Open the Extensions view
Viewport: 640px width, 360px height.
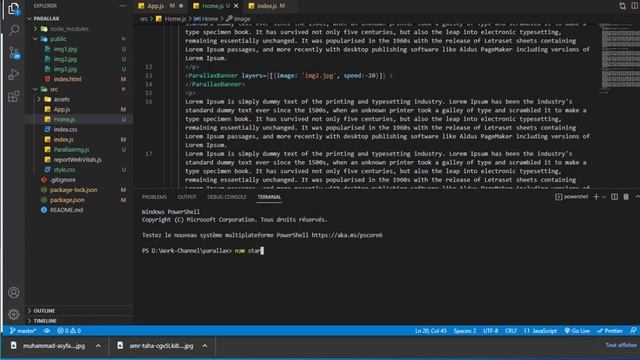(x=14, y=96)
